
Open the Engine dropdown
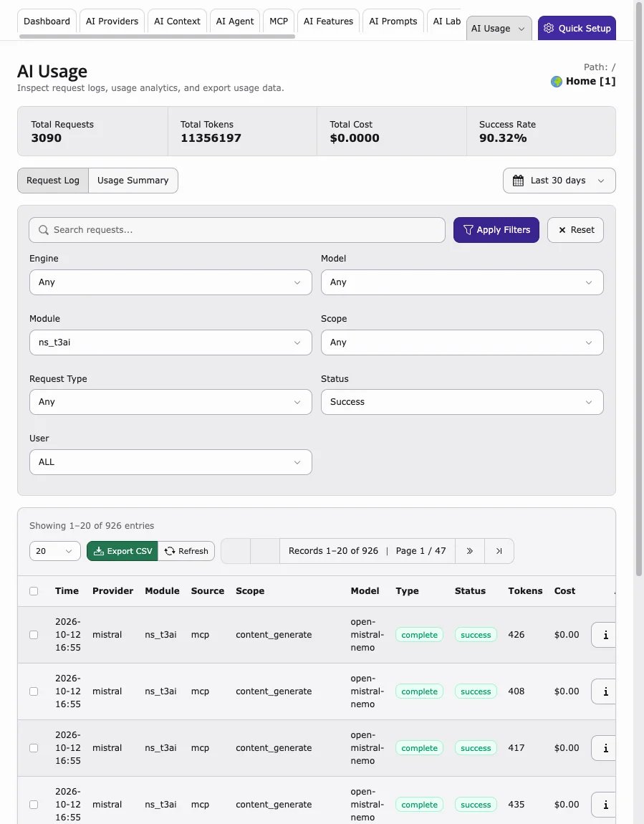coord(170,283)
